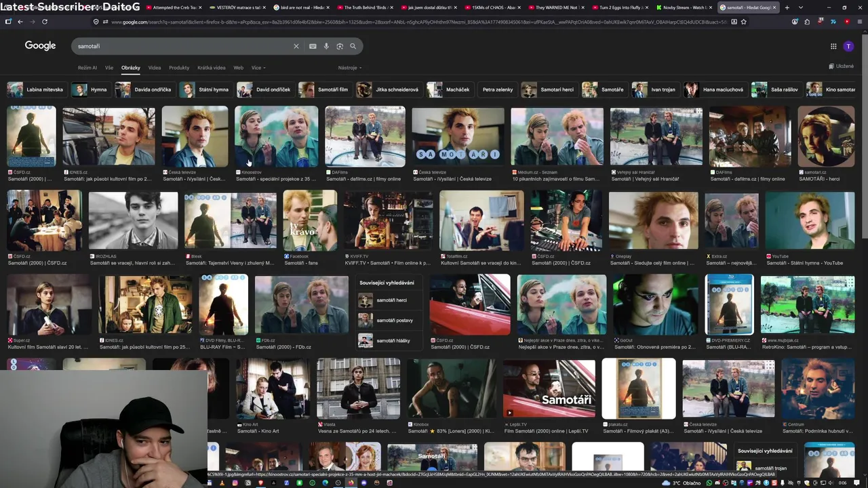Open the Google apps grid
Image resolution: width=868 pixels, height=488 pixels.
tap(833, 46)
